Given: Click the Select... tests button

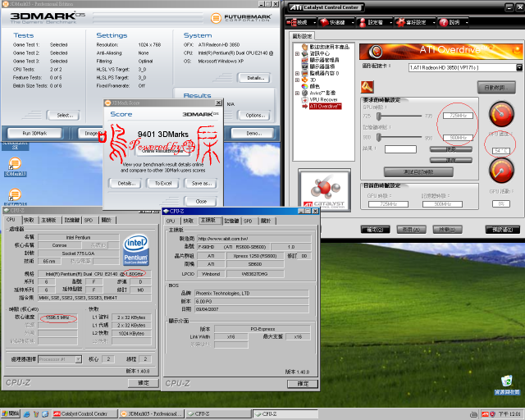Looking at the screenshot, I should click(65, 115).
